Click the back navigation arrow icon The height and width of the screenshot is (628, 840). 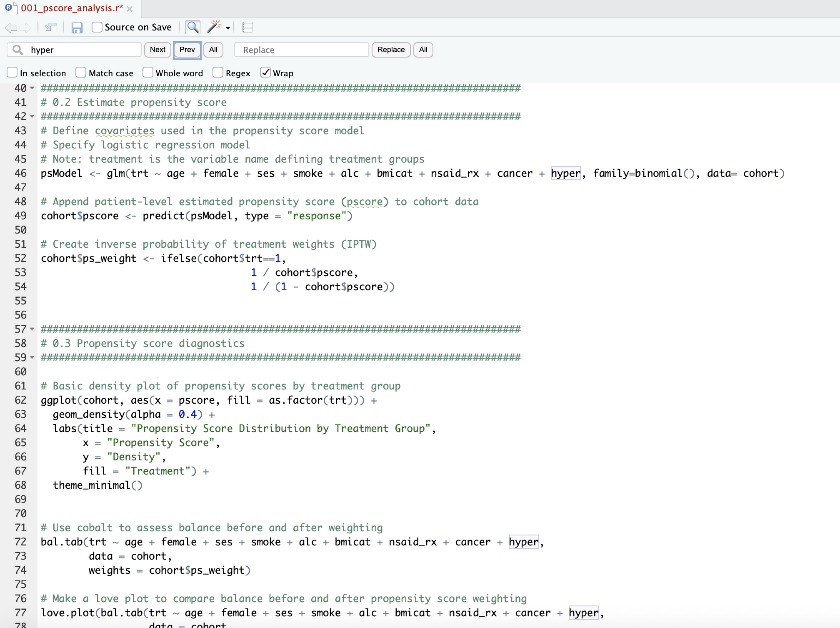click(x=10, y=28)
